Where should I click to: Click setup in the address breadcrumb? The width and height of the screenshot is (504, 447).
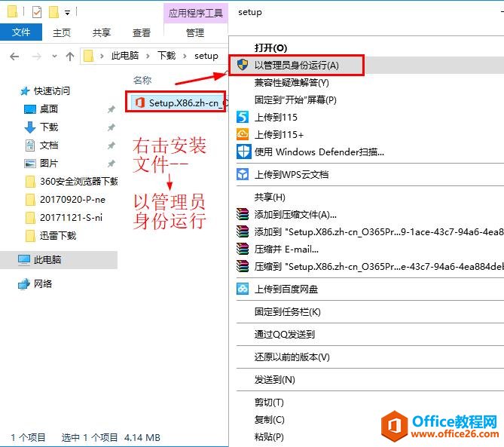point(206,56)
